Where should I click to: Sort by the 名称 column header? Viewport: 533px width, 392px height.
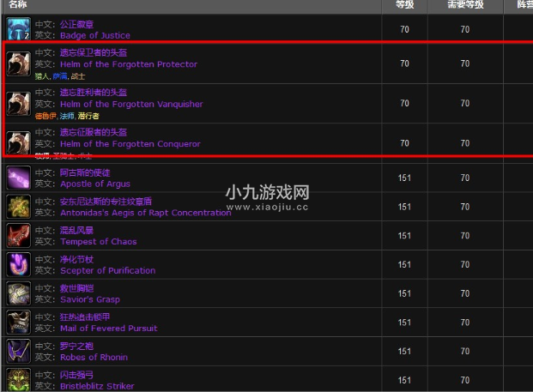[x=18, y=4]
